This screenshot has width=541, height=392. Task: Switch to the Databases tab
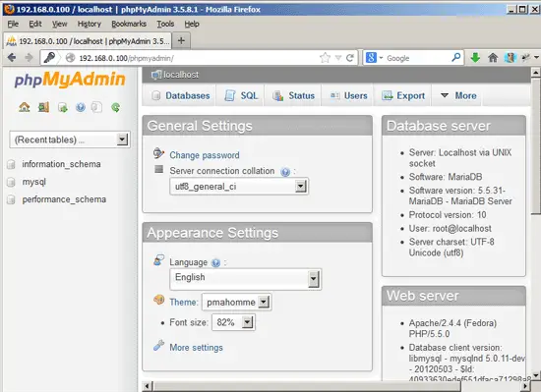[x=181, y=95]
